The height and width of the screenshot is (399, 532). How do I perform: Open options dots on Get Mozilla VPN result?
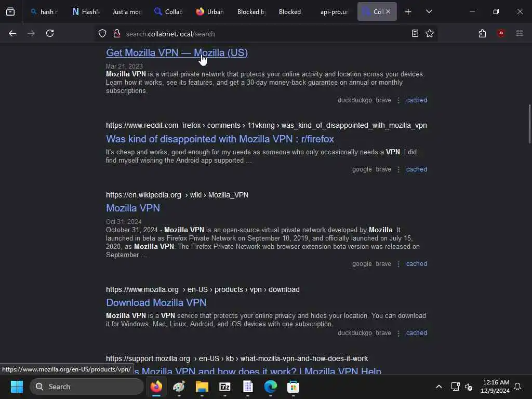pos(398,100)
